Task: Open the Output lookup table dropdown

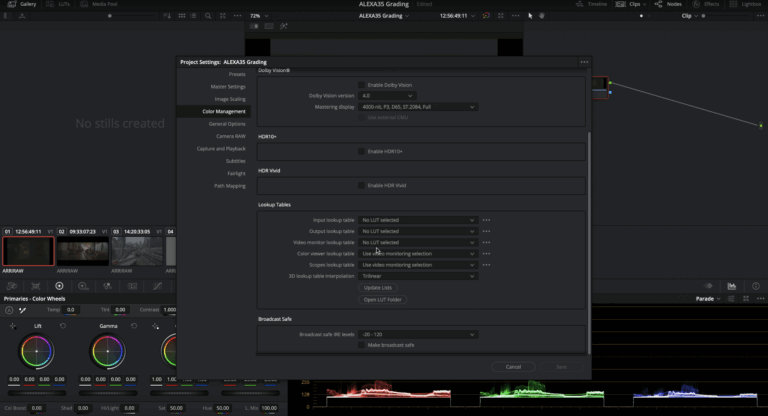Action: (418, 231)
